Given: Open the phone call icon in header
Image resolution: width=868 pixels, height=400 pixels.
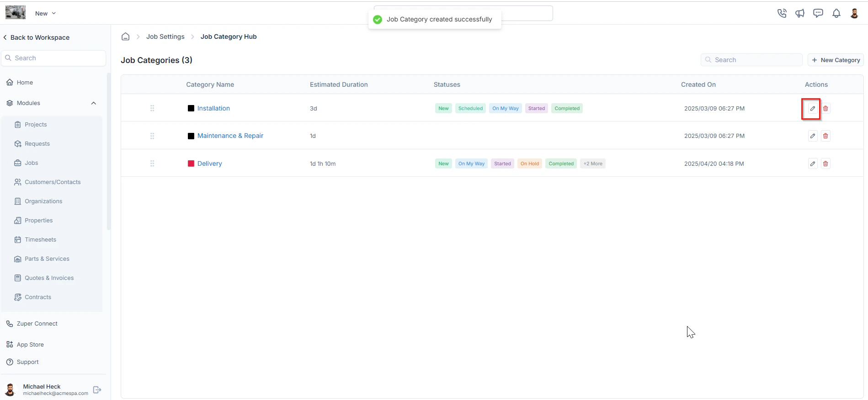Looking at the screenshot, I should (x=782, y=13).
